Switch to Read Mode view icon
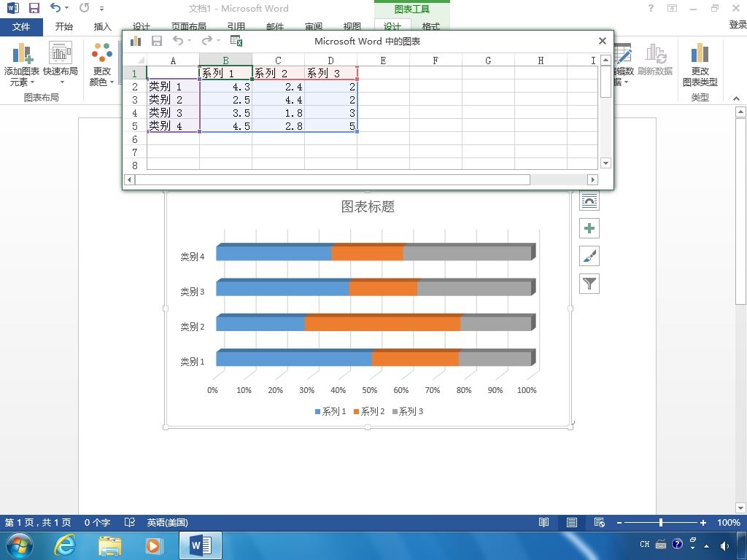This screenshot has width=747, height=560. pos(543,522)
